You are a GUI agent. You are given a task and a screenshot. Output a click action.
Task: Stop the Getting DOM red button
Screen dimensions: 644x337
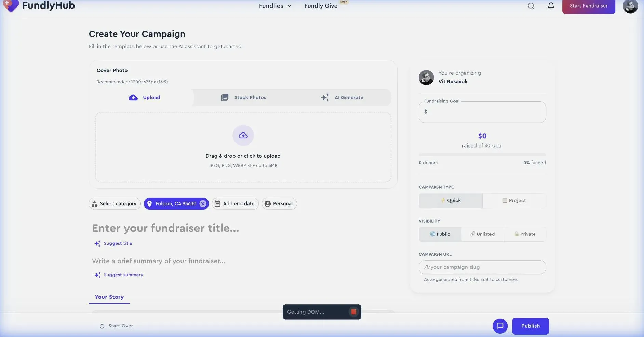[x=353, y=312]
